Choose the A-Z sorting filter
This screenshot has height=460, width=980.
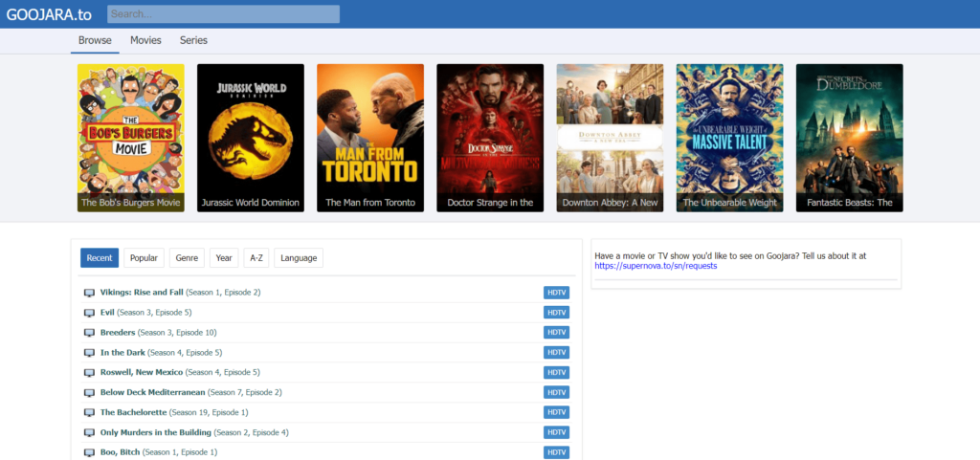[256, 258]
